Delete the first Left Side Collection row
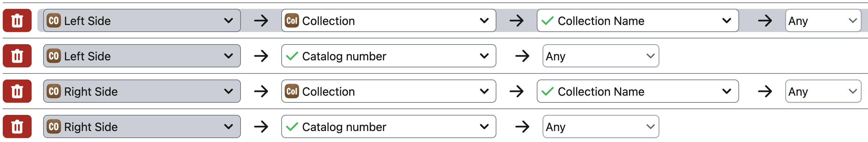 point(17,21)
